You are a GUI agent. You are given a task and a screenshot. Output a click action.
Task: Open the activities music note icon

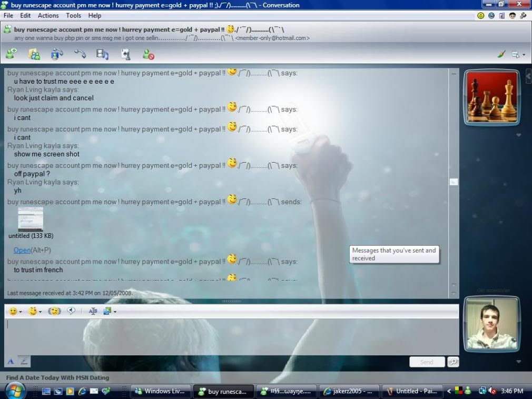click(102, 54)
